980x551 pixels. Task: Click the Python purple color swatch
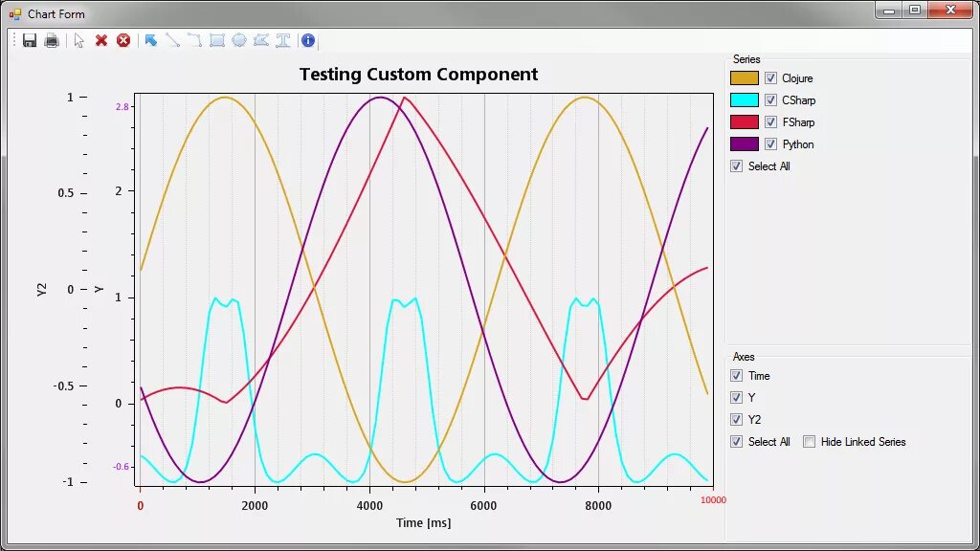coord(745,144)
